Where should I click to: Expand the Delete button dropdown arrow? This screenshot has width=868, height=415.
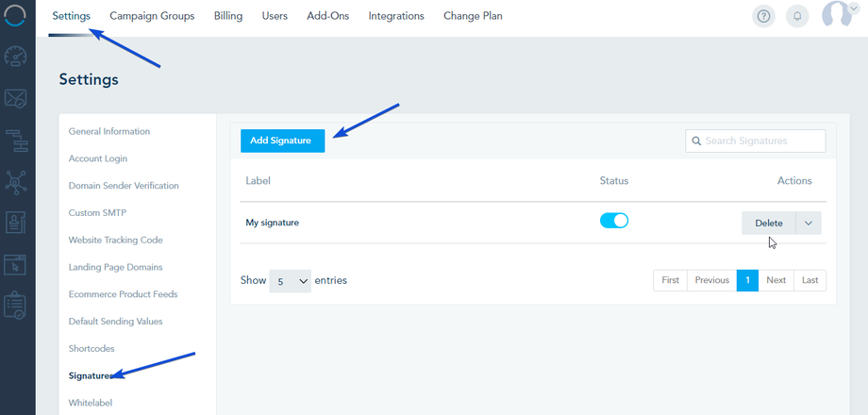(x=809, y=223)
